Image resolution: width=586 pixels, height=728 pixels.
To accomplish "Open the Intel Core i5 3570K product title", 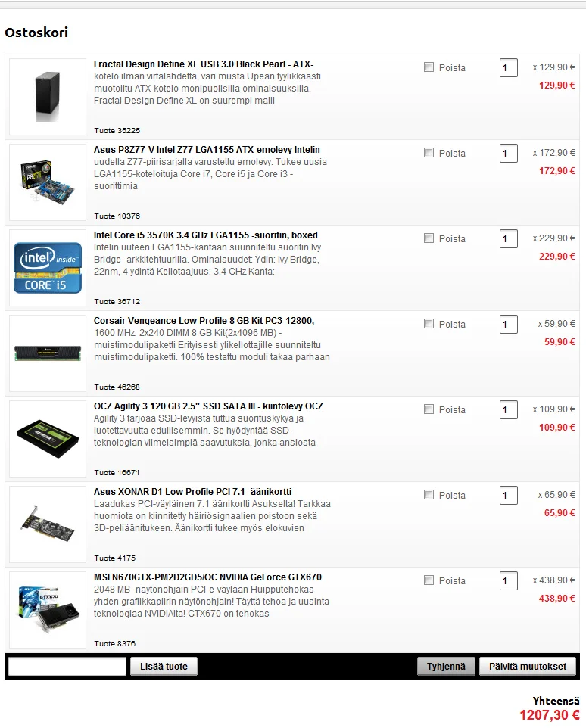I will (206, 235).
